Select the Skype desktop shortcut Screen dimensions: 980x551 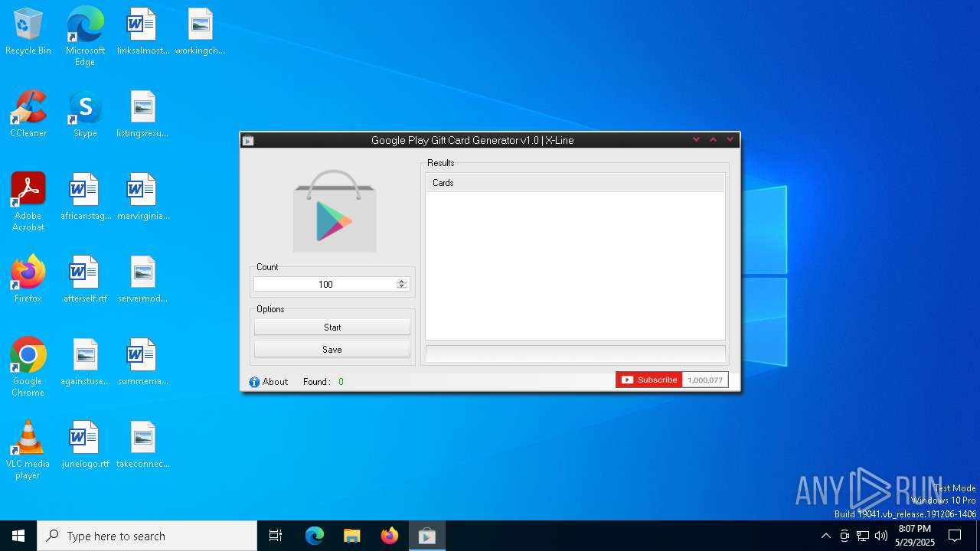[x=85, y=114]
